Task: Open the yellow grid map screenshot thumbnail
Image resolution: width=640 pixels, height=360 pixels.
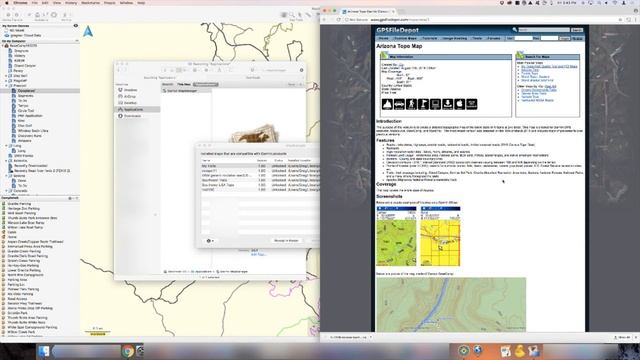Action: tap(440, 236)
